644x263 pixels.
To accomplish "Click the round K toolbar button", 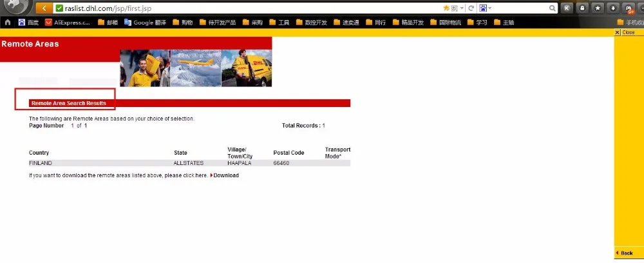I will click(x=567, y=8).
